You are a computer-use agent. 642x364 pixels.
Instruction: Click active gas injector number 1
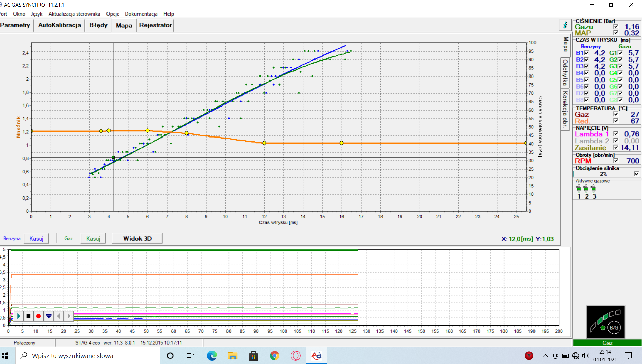[579, 188]
